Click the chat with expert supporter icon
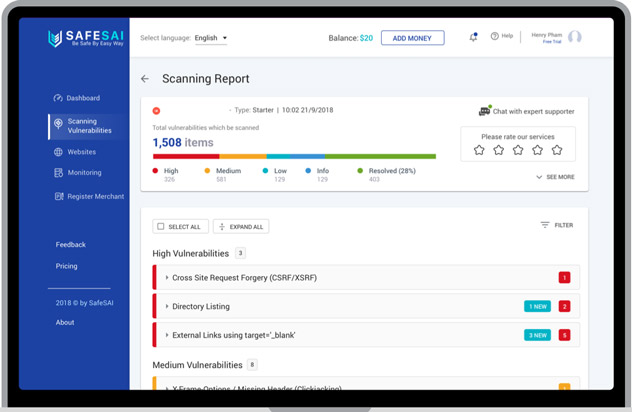 tap(484, 111)
